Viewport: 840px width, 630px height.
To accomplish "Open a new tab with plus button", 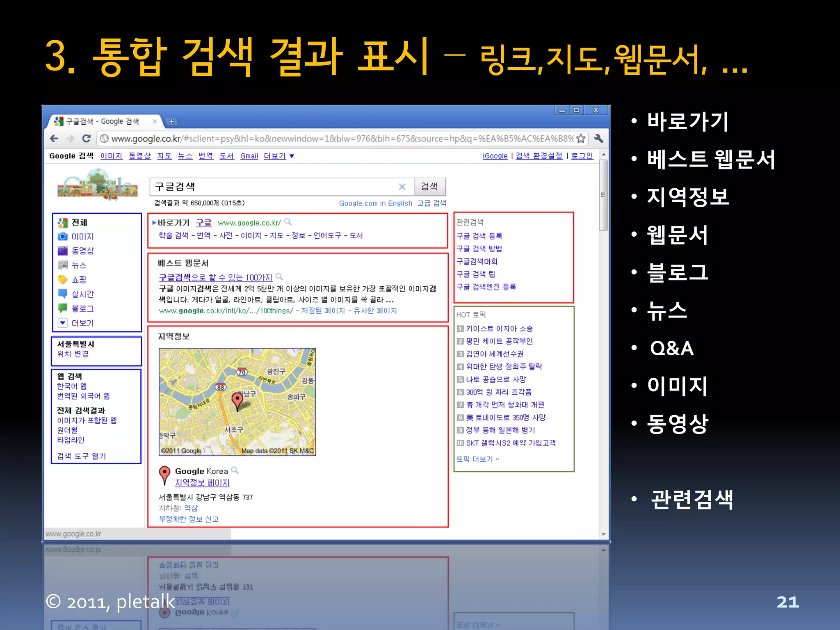I will (x=171, y=121).
